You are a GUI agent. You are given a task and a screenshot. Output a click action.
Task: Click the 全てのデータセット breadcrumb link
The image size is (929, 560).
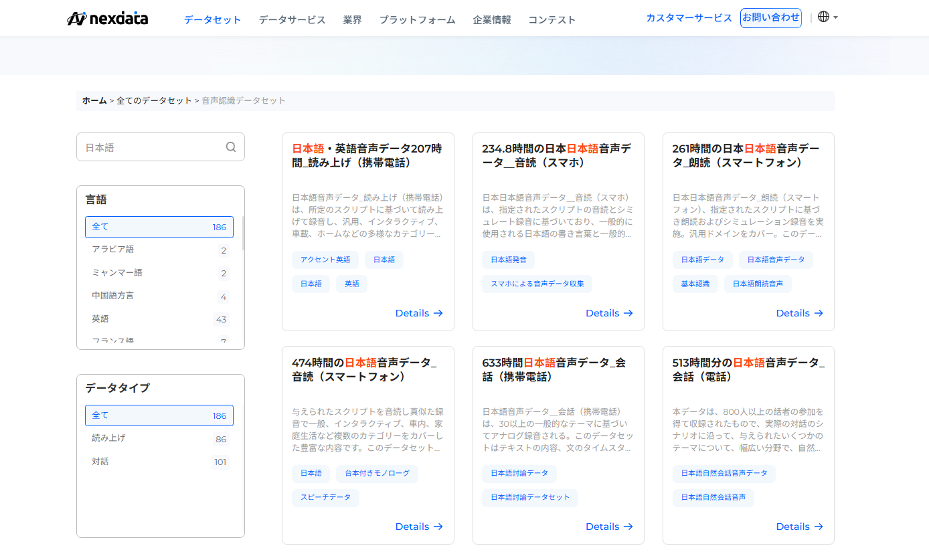click(x=154, y=100)
